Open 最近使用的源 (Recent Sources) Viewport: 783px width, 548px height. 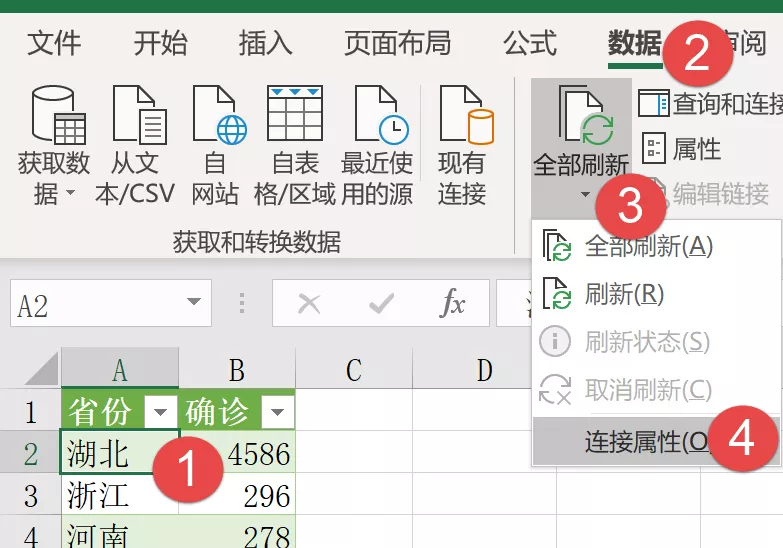coord(378,146)
